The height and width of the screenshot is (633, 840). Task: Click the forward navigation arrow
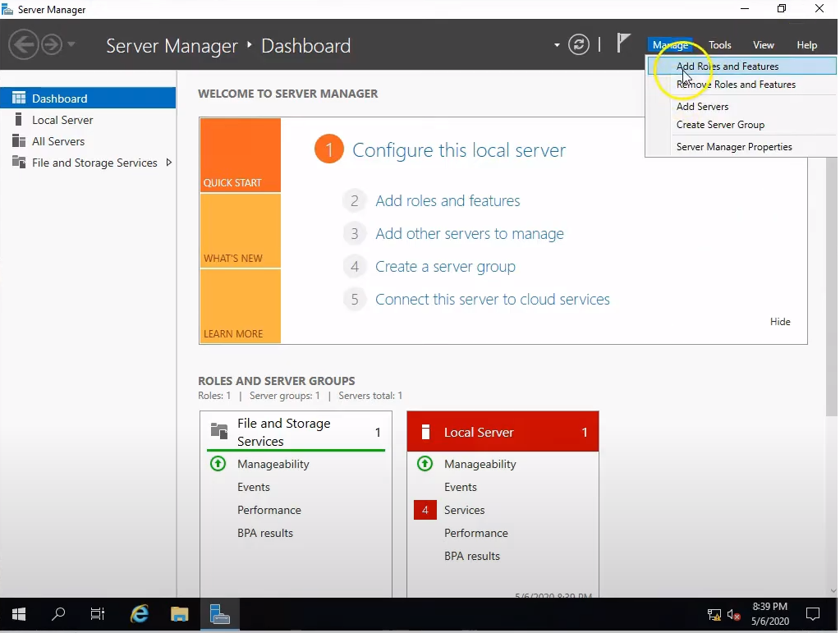pos(52,44)
